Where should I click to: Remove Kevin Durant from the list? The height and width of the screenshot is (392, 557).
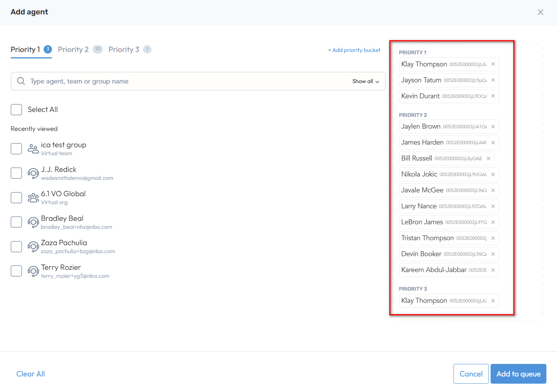[493, 96]
